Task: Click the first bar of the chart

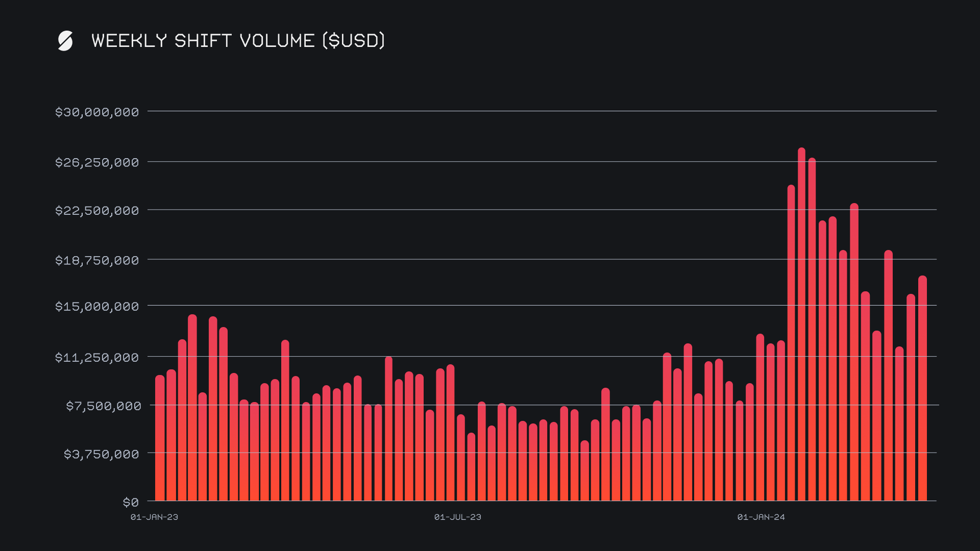Action: coord(160,439)
